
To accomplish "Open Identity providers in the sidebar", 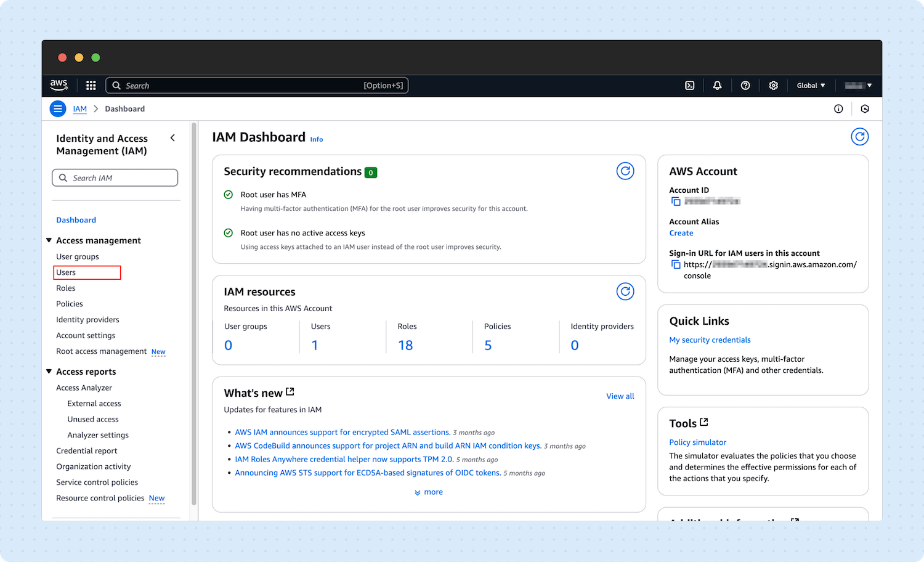I will click(x=87, y=320).
